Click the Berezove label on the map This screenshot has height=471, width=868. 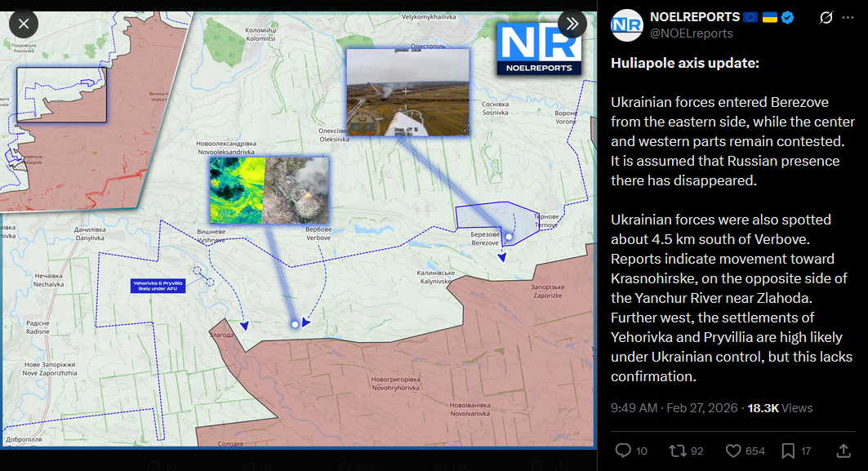pyautogui.click(x=485, y=238)
